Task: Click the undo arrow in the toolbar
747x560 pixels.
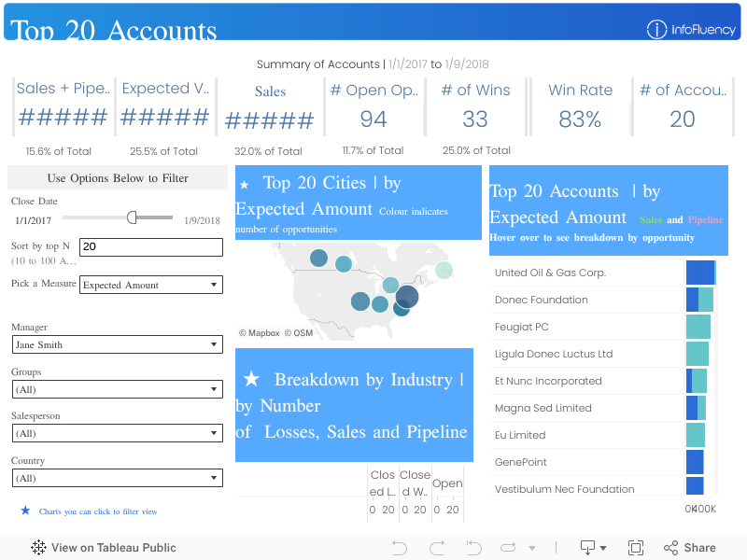Action: [x=400, y=548]
